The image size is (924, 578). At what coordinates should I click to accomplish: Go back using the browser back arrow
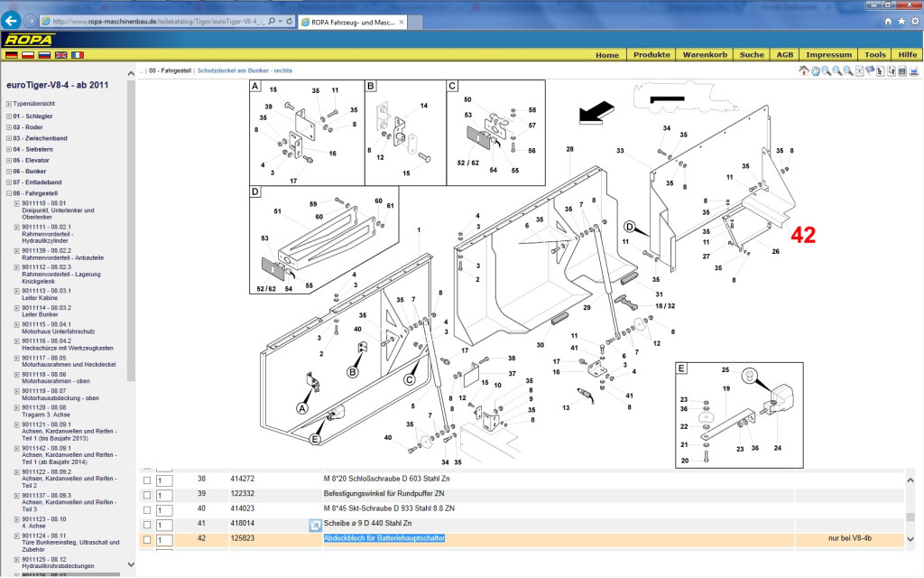pos(11,21)
